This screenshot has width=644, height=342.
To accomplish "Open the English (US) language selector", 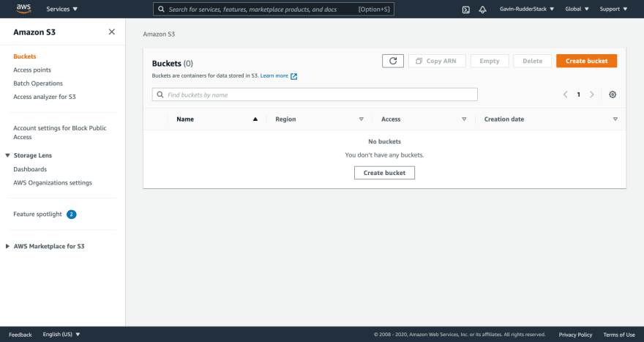I will 61,335.
